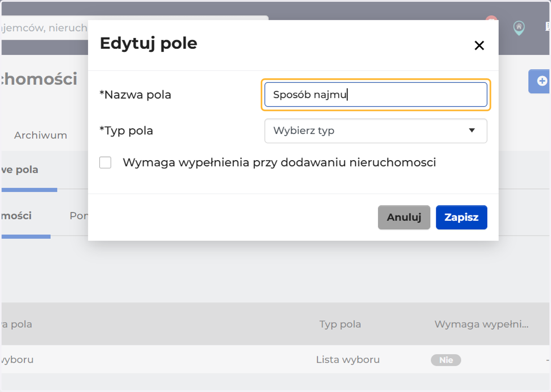Click the Typ pola column header
Viewport: 551px width, 392px height.
(x=340, y=324)
